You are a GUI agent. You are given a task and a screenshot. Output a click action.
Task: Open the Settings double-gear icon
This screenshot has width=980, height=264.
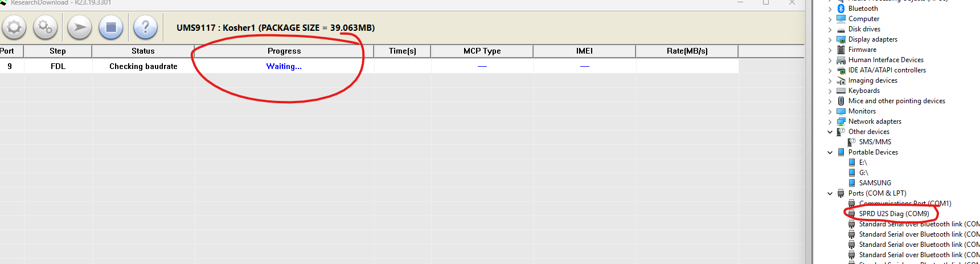[x=45, y=27]
